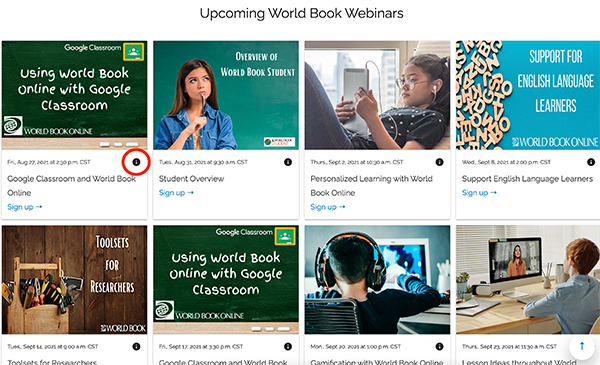600x365 pixels.
Task: Click the Mon, Sept 20, 2021 date text
Action: pos(355,347)
